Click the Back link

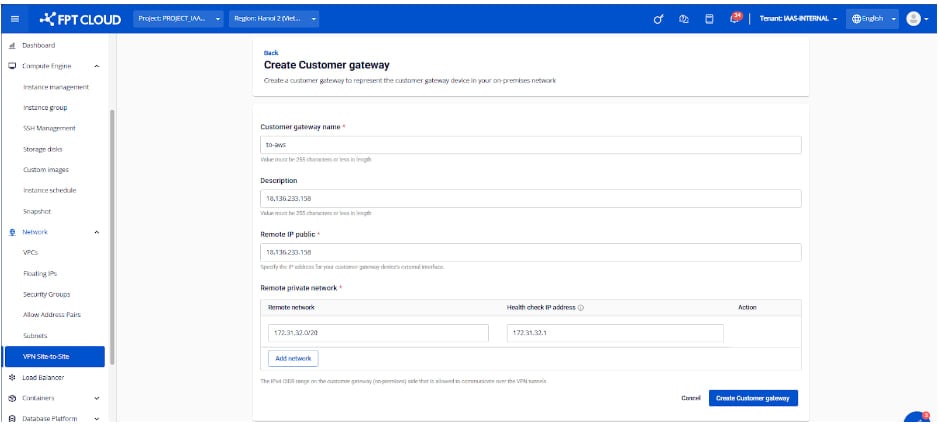click(271, 52)
